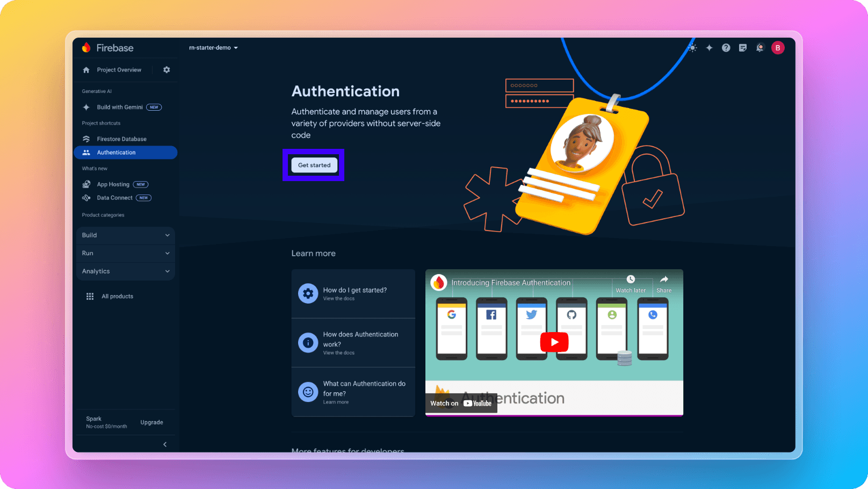This screenshot has width=868, height=489.
Task: Click smiley icon beside What can Authentication do
Action: click(308, 392)
